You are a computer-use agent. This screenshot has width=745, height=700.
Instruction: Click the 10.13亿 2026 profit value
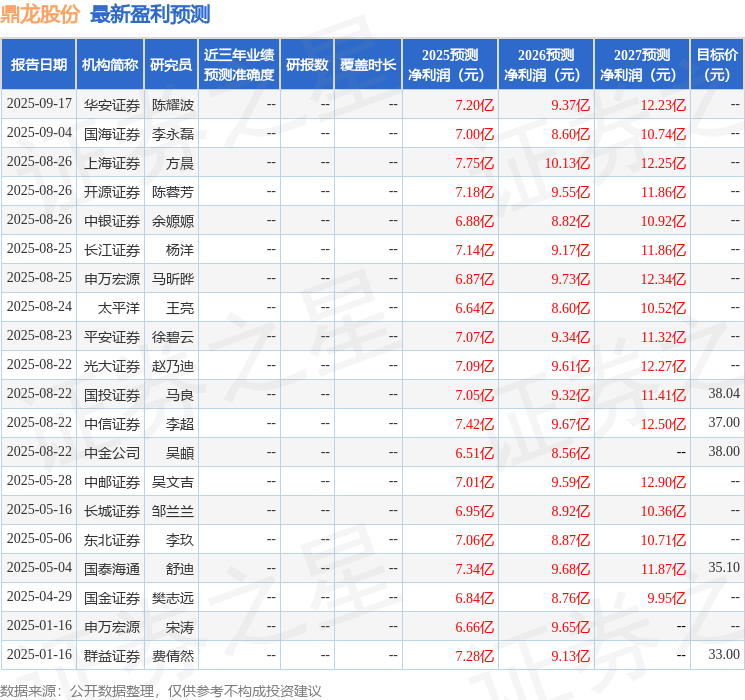tap(567, 163)
